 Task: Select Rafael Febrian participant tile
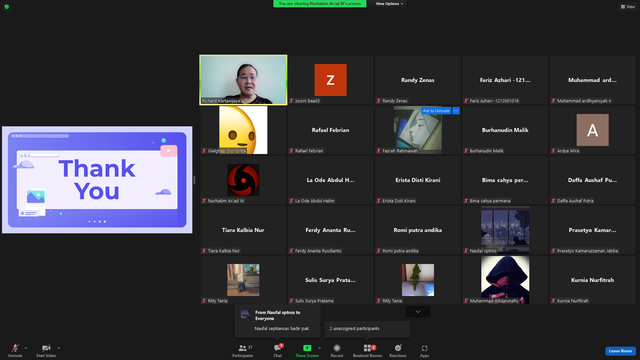coord(331,130)
